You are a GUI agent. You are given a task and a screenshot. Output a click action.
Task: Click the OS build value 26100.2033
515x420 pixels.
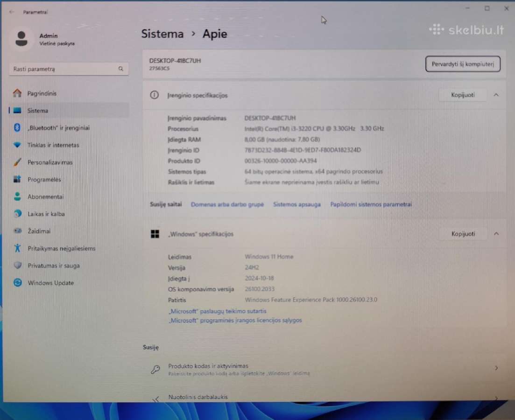point(260,289)
